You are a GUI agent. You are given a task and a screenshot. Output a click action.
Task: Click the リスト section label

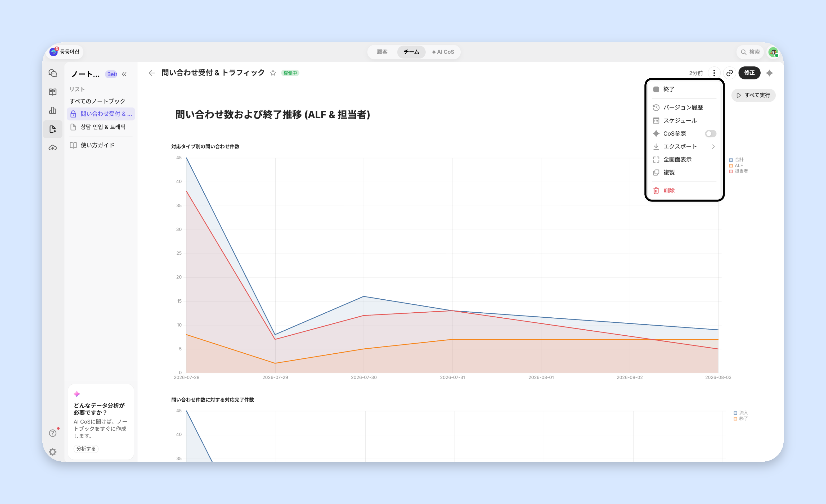pos(77,89)
